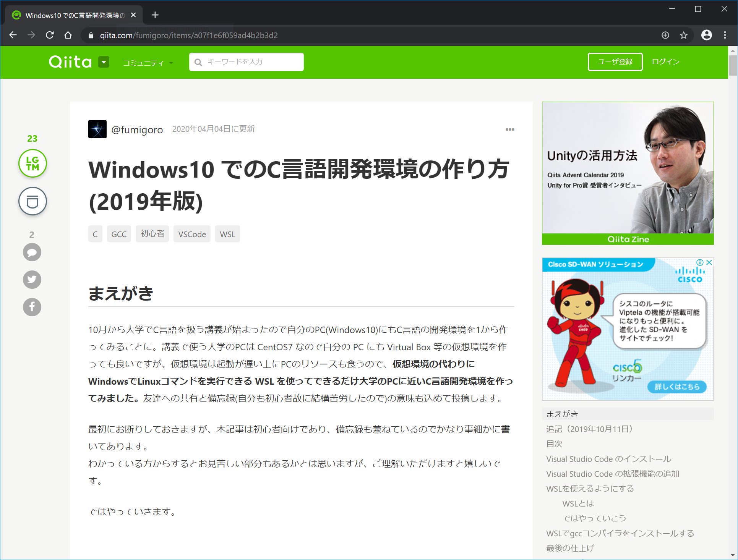Open a new browser tab
Image resolution: width=738 pixels, height=560 pixels.
coord(155,15)
